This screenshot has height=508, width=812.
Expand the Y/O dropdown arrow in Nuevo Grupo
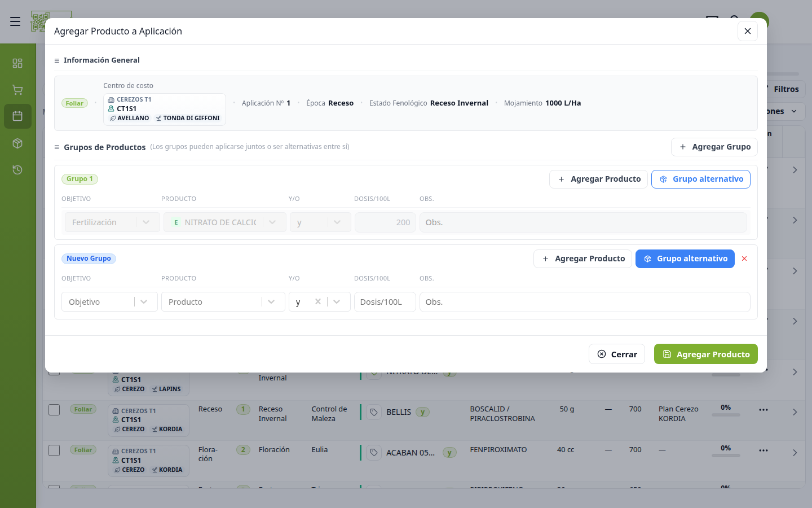click(x=337, y=302)
